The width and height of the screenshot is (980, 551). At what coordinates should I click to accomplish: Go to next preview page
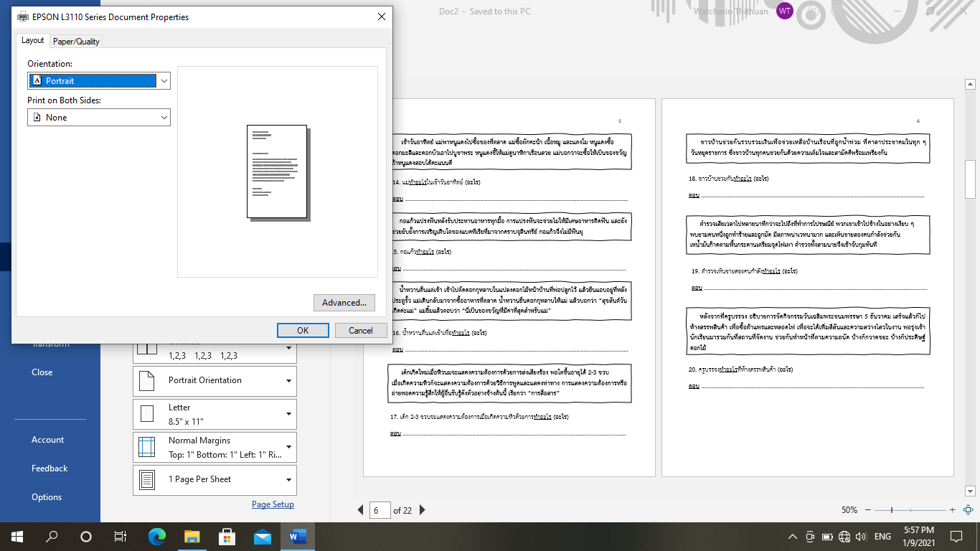[x=423, y=510]
